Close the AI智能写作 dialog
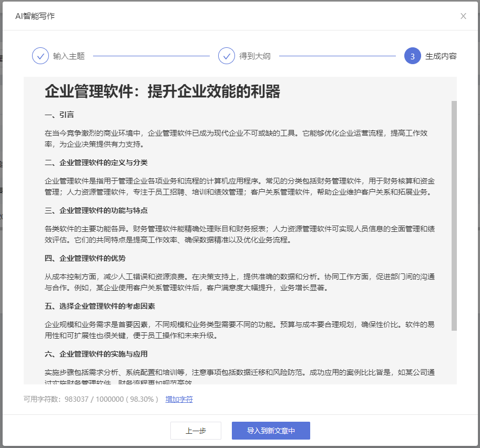The height and width of the screenshot is (448, 480). click(463, 16)
